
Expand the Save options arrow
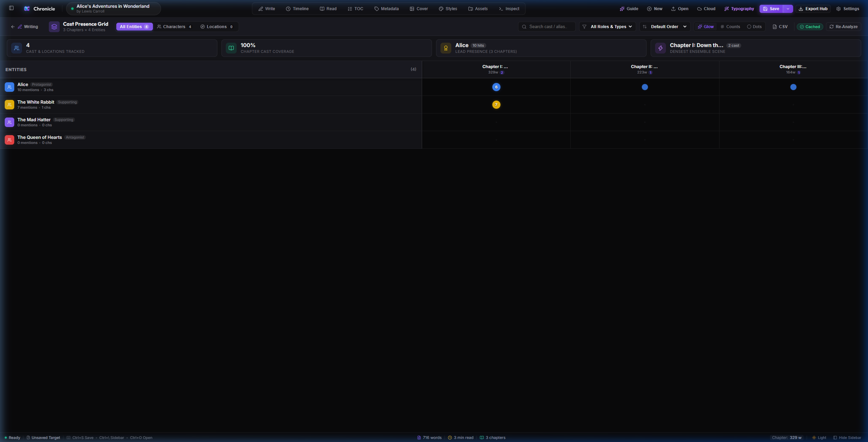(x=788, y=9)
